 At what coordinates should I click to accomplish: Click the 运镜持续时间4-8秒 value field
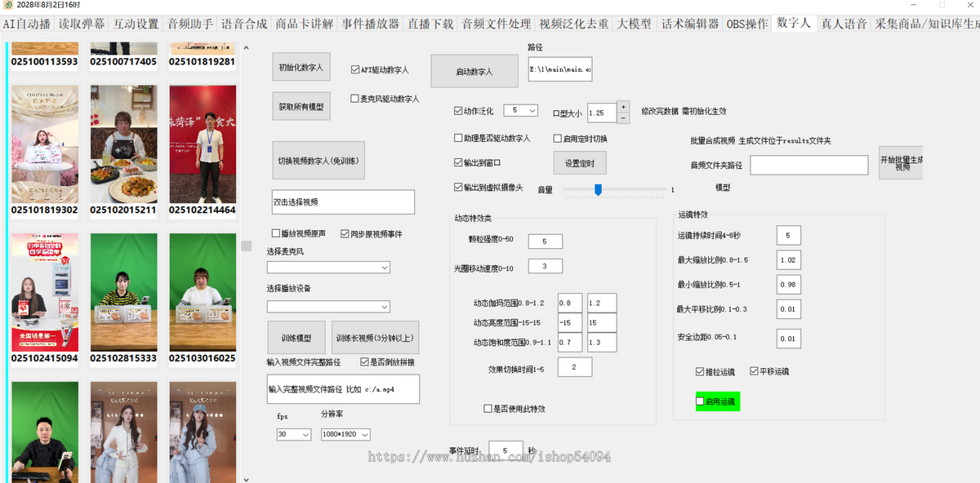pyautogui.click(x=789, y=235)
